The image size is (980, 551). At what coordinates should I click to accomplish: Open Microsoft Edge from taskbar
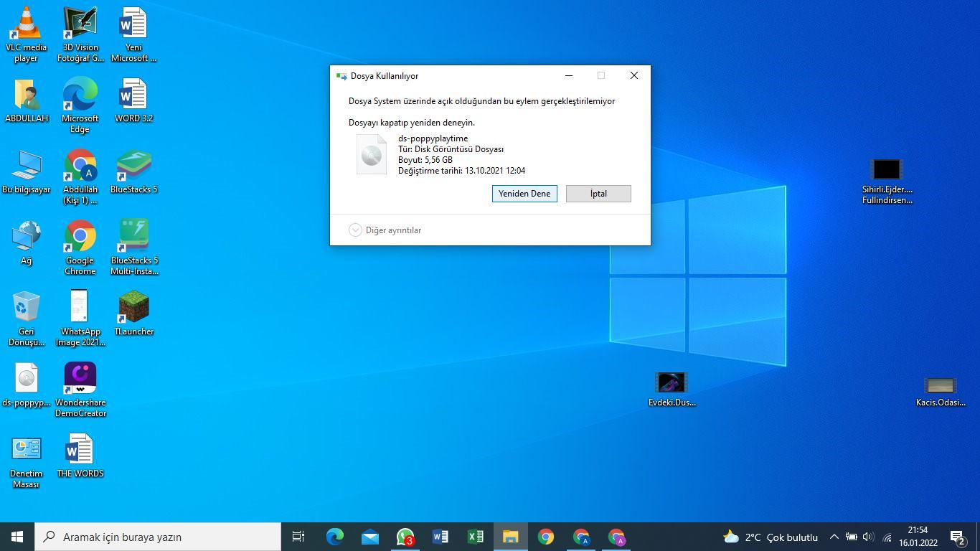335,537
